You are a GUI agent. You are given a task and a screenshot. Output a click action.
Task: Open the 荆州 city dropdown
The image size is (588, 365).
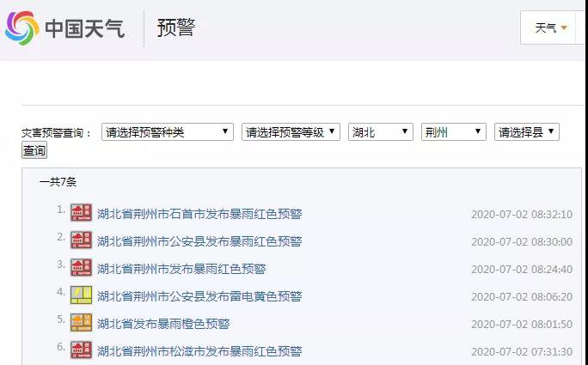[x=454, y=132]
